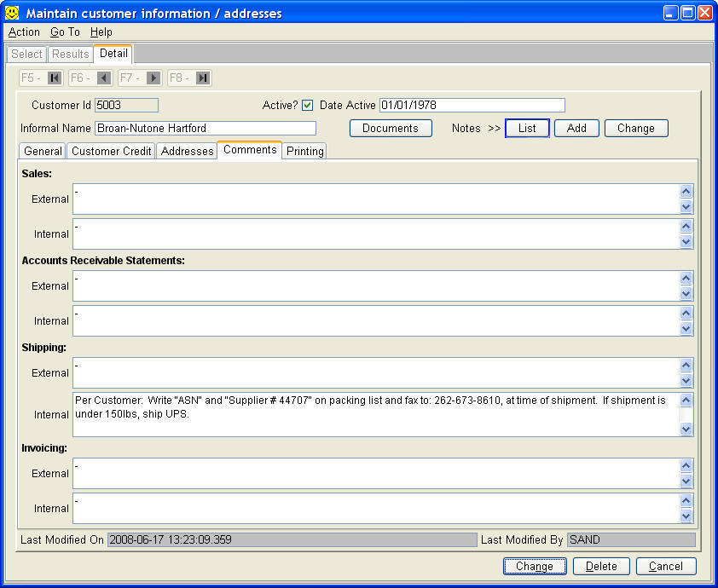Image resolution: width=718 pixels, height=588 pixels.
Task: Click the Documents button
Action: (x=391, y=128)
